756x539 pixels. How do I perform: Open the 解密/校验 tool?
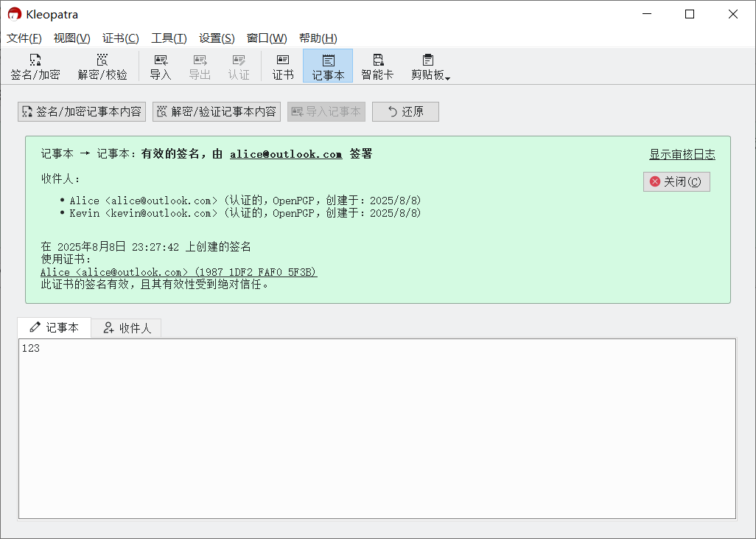click(102, 66)
